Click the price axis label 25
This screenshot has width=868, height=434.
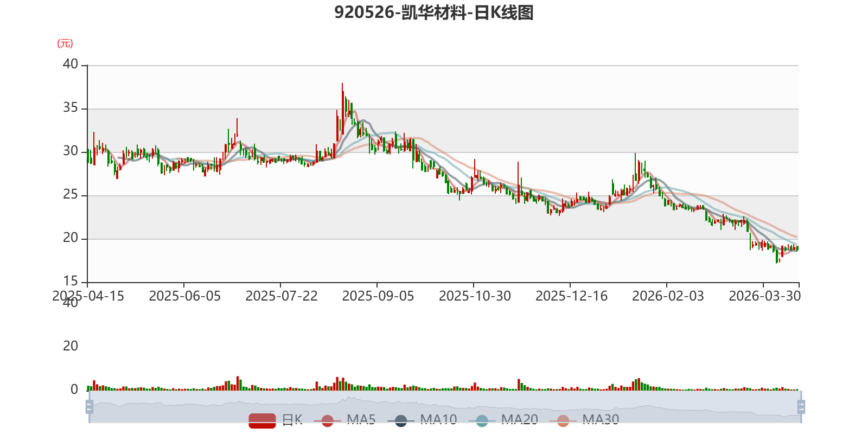[x=71, y=195]
